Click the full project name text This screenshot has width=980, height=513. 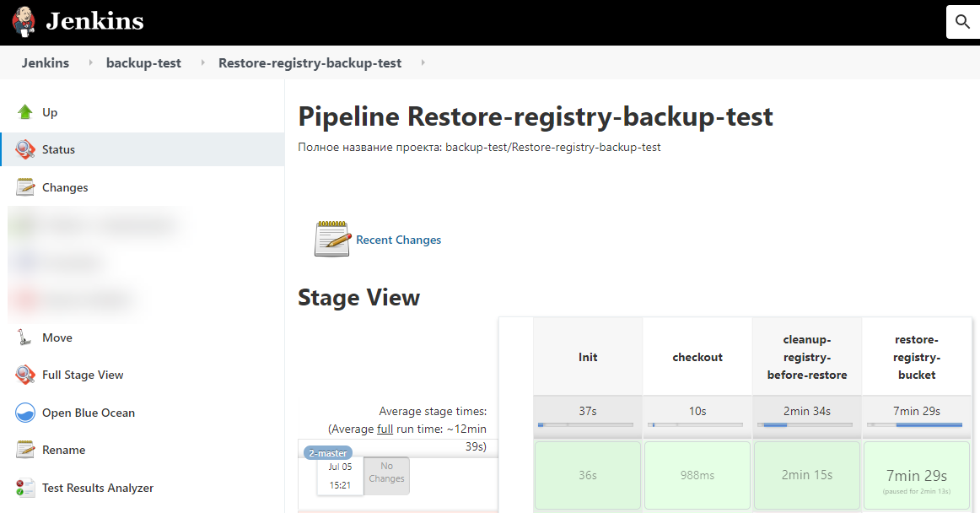[479, 148]
